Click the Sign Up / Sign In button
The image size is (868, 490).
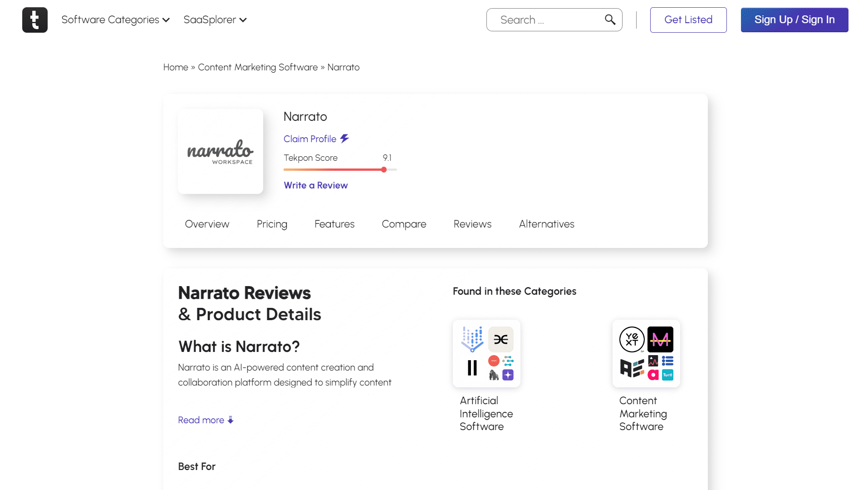pyautogui.click(x=794, y=20)
